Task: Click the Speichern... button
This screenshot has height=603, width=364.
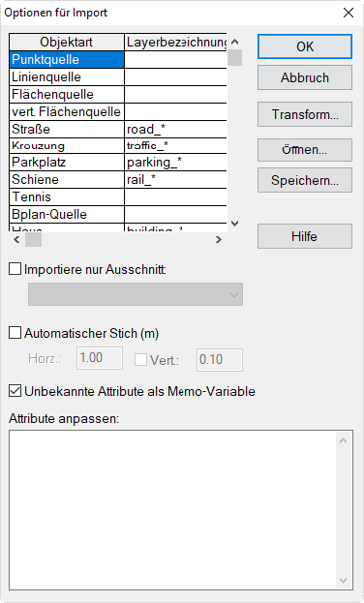Action: coord(305,180)
